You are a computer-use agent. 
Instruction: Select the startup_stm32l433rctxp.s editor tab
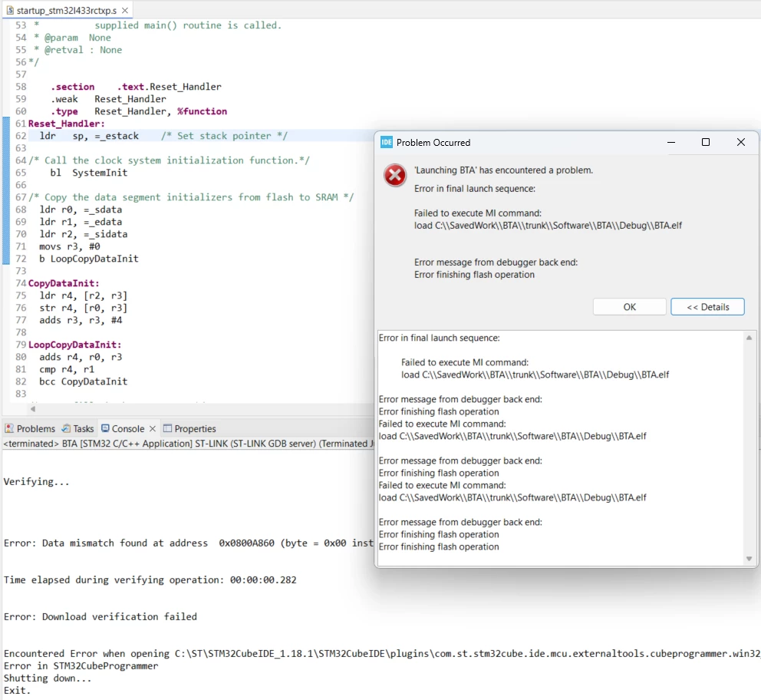click(x=67, y=10)
